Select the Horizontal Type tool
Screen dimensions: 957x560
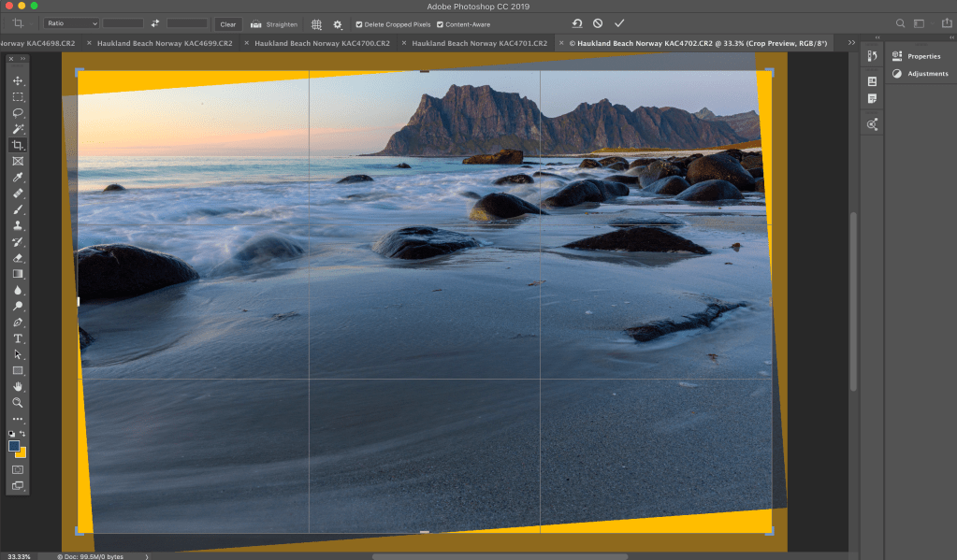click(x=18, y=338)
